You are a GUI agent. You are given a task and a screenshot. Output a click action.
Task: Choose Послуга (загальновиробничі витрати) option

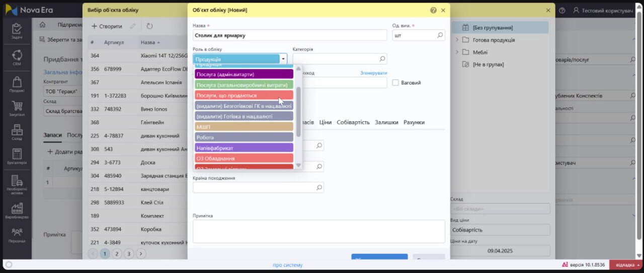click(x=244, y=85)
